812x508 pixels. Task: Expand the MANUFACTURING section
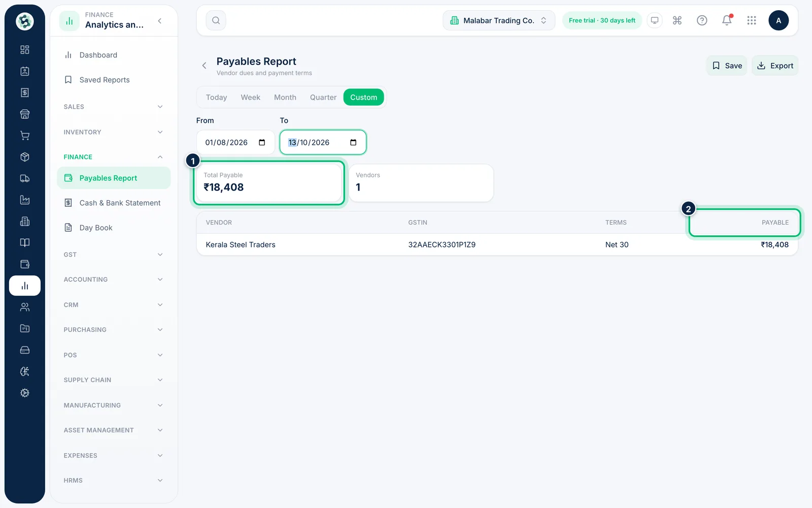click(x=114, y=405)
